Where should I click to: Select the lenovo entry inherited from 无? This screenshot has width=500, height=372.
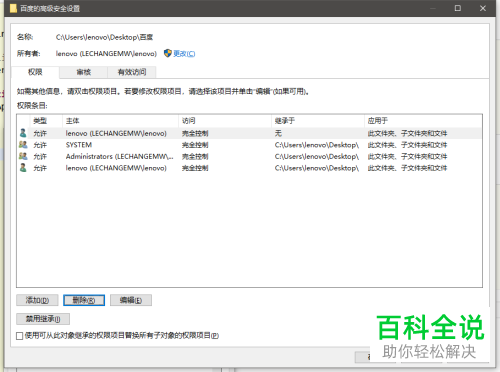click(249, 133)
